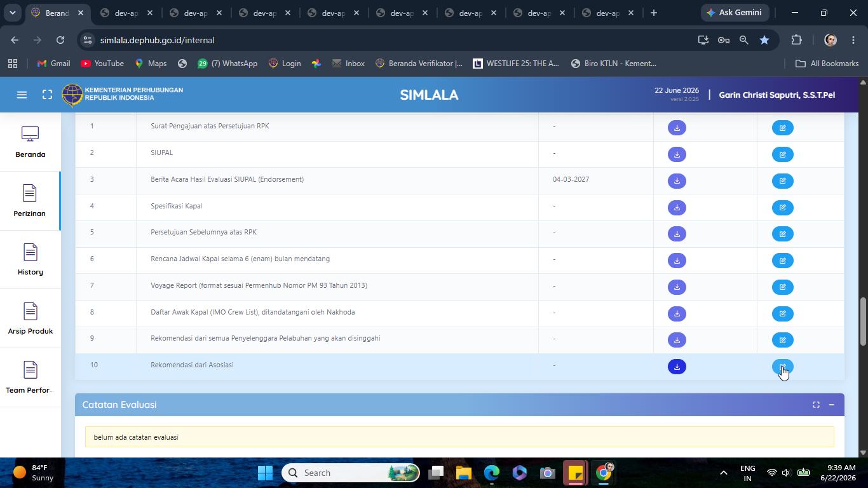
Task: Open a new browser tab
Action: (653, 13)
